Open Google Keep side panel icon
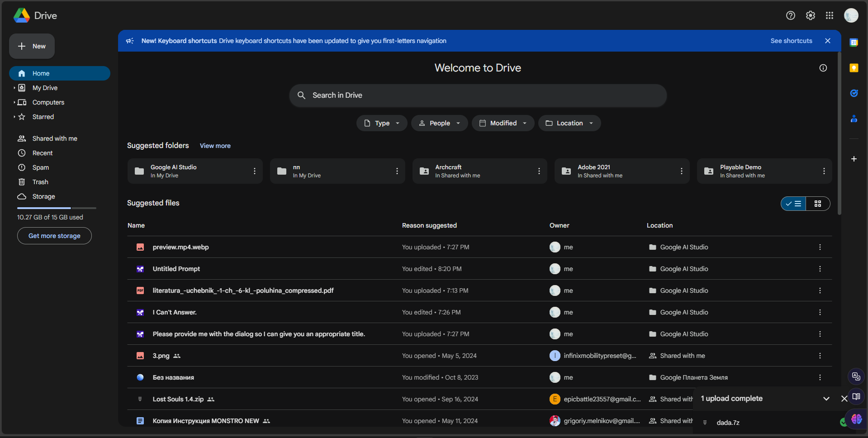The width and height of the screenshot is (868, 438). click(x=854, y=68)
